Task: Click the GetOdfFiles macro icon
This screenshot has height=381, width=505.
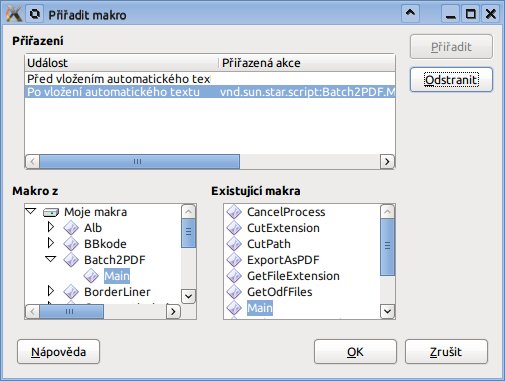Action: [x=234, y=292]
